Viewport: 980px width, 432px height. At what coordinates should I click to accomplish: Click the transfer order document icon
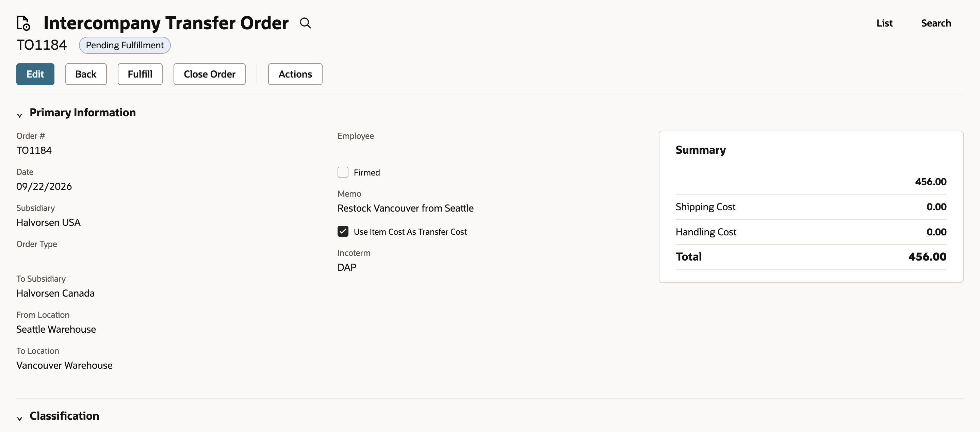[23, 23]
